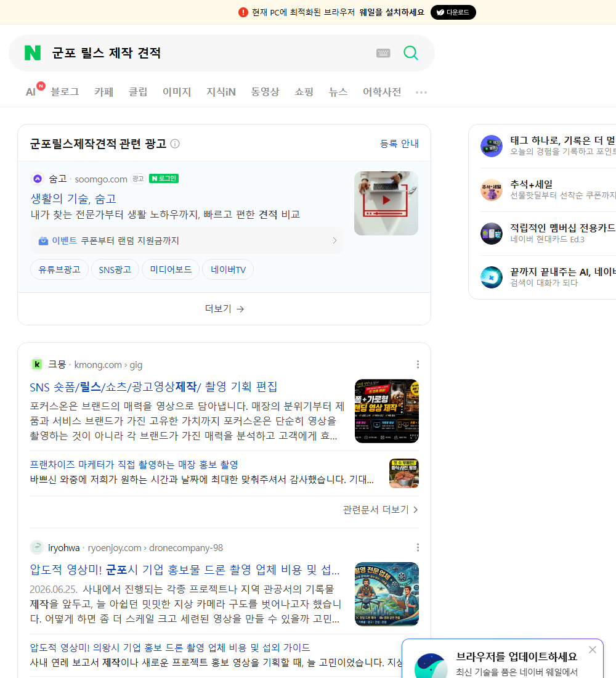
Task: Open the 추석+세일 promo title
Action: point(531,184)
